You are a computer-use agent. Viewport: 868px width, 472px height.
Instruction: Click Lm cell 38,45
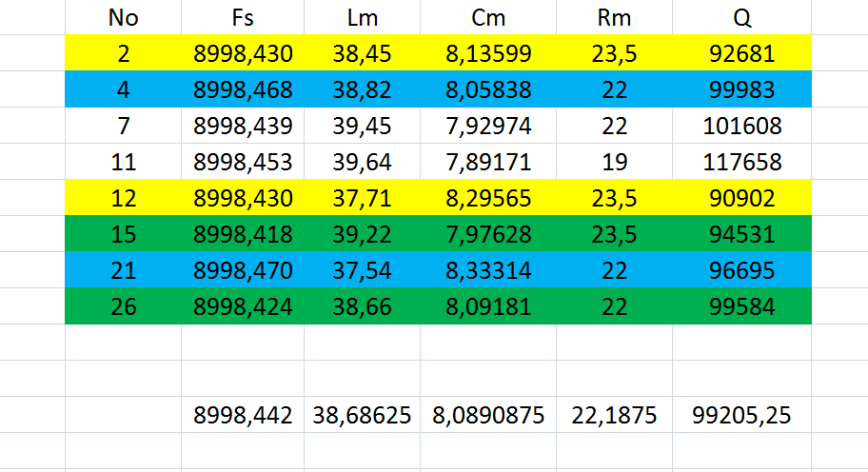[362, 53]
